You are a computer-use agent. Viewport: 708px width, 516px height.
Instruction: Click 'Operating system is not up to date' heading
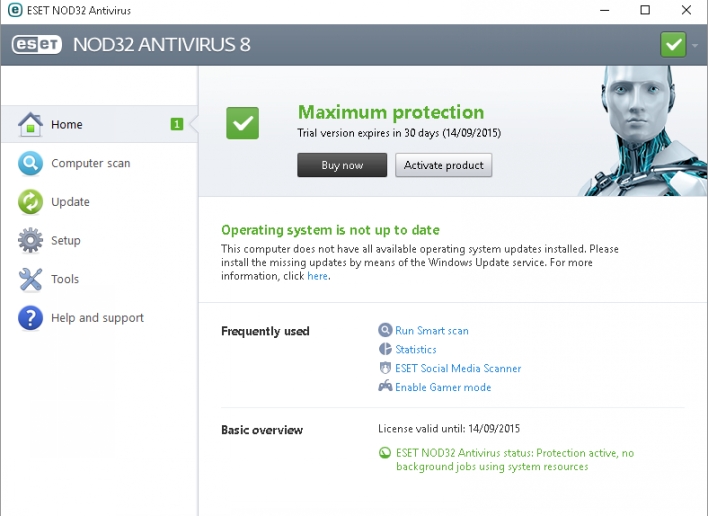(330, 230)
